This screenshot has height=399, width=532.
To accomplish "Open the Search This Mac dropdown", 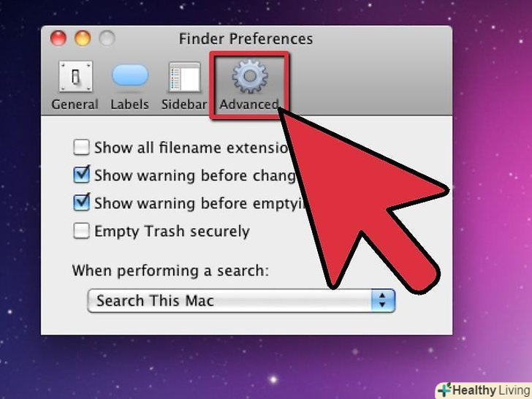I will [241, 300].
